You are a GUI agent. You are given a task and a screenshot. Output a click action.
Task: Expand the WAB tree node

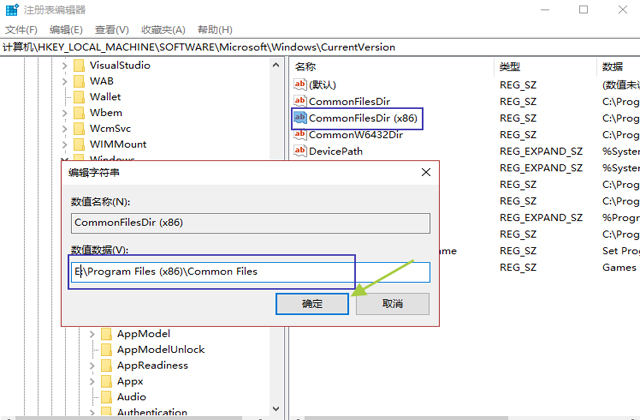pyautogui.click(x=64, y=81)
